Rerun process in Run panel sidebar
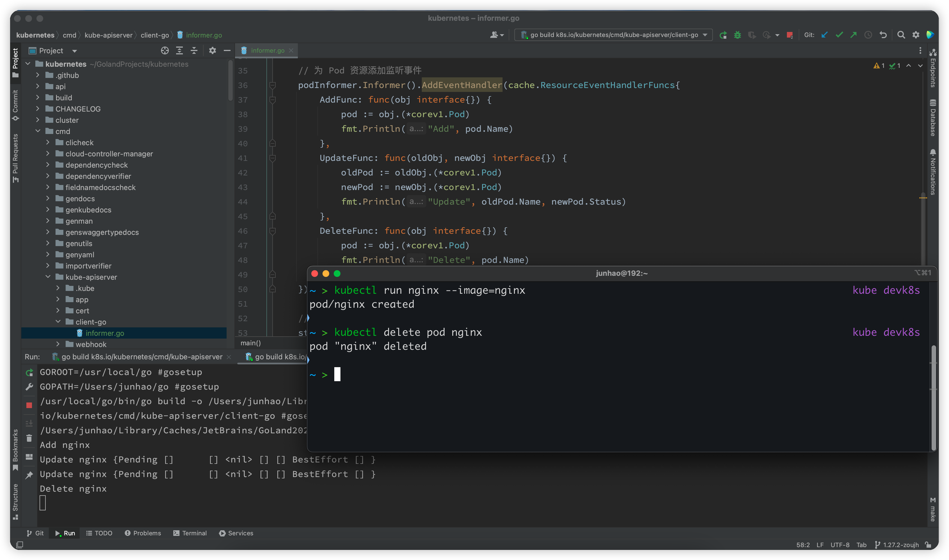 pyautogui.click(x=29, y=372)
